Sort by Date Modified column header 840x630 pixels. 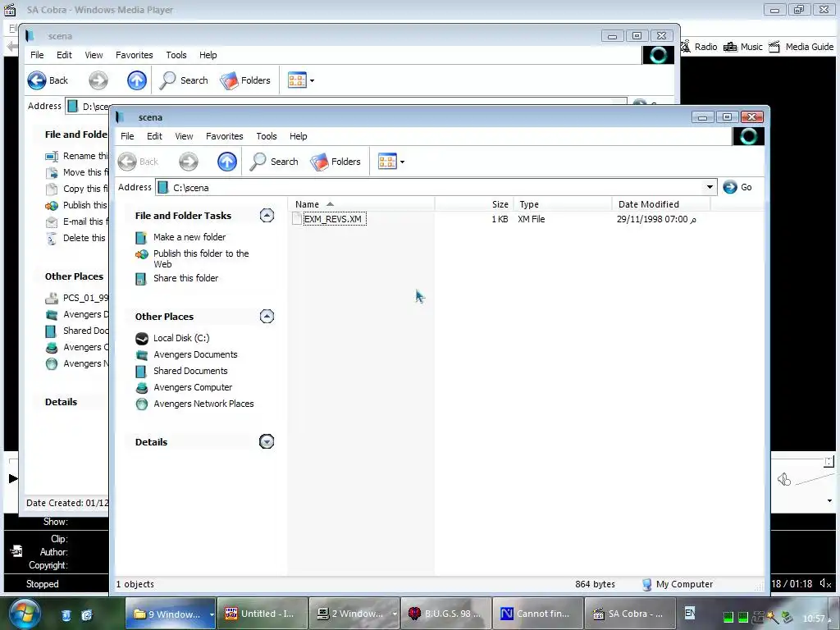pos(661,204)
